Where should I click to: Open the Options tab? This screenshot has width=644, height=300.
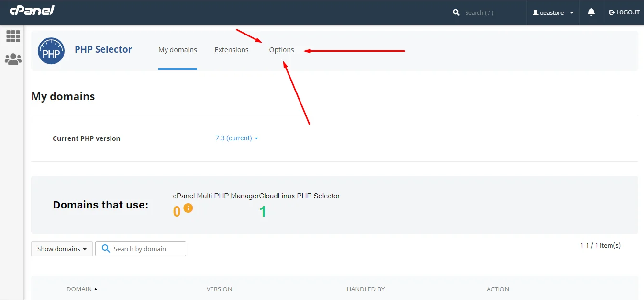click(281, 50)
